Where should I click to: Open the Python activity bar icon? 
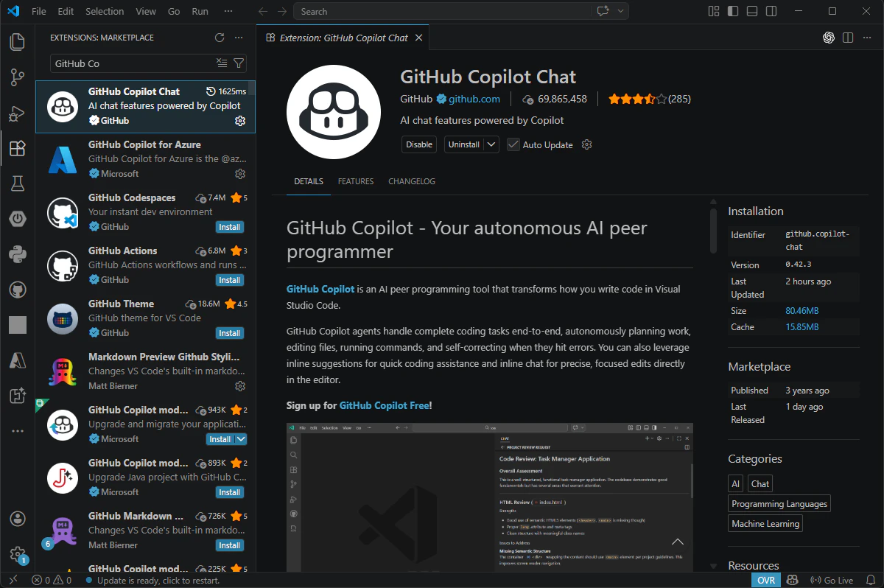click(17, 254)
